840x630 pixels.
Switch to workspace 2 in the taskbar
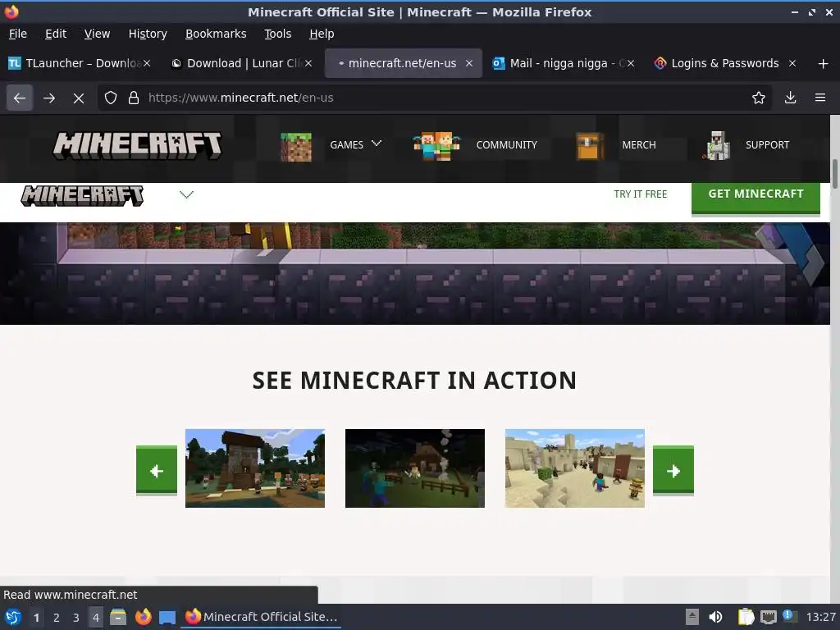coord(57,617)
